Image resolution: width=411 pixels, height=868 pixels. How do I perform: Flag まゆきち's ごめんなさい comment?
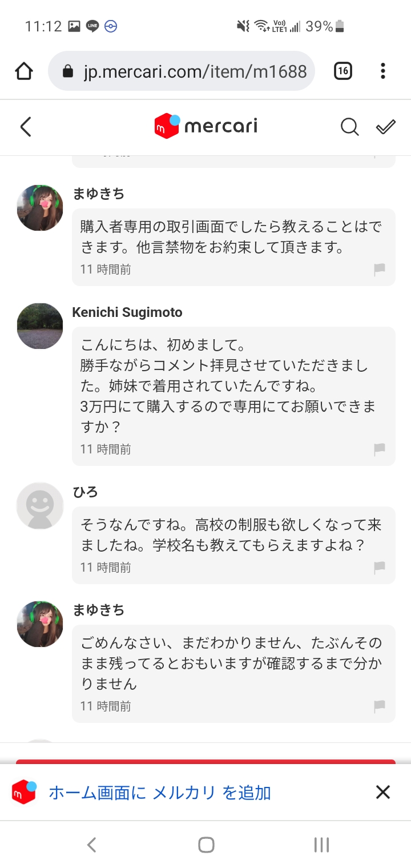pos(380,706)
